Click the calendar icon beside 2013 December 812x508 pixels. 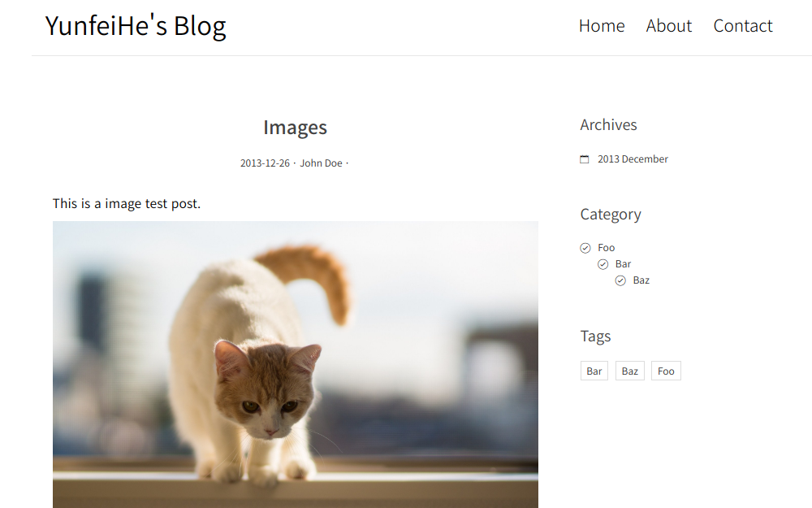[x=585, y=159]
